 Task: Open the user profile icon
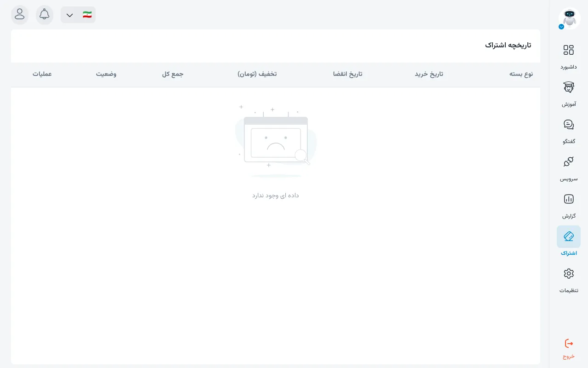(20, 15)
